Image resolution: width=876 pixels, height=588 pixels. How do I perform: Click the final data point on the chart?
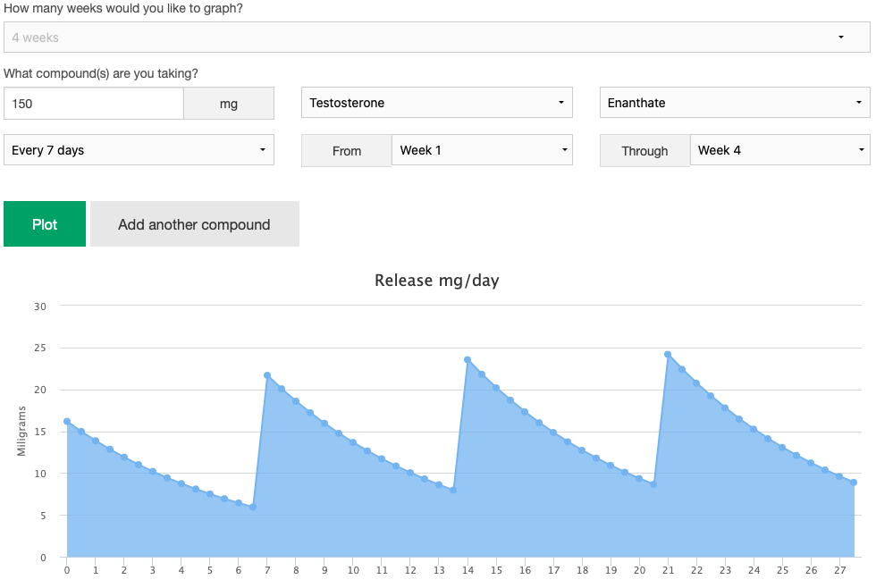854,483
